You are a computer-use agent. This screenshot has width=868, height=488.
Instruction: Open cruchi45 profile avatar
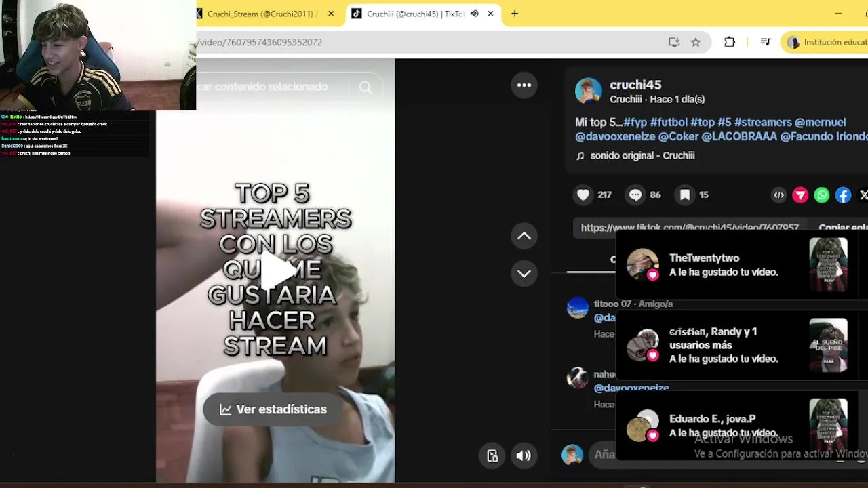tap(588, 91)
